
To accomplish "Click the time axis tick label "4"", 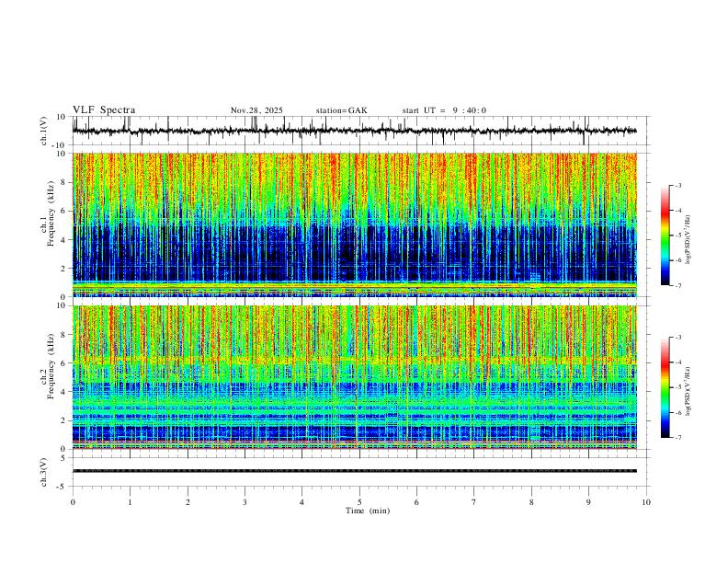I will pyautogui.click(x=301, y=502).
